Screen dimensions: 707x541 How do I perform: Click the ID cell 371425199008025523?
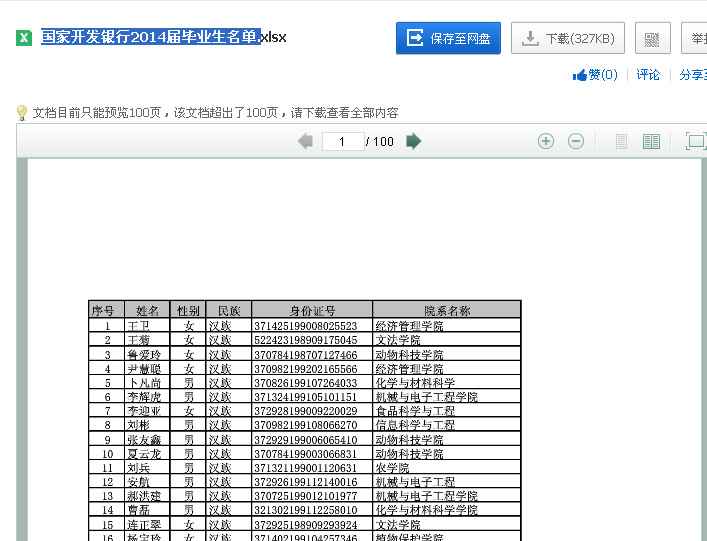coord(312,326)
